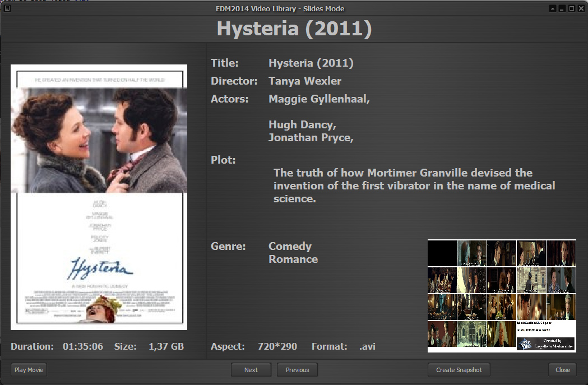
Task: Click the plot summary about Mortimer Granville
Action: coord(414,185)
